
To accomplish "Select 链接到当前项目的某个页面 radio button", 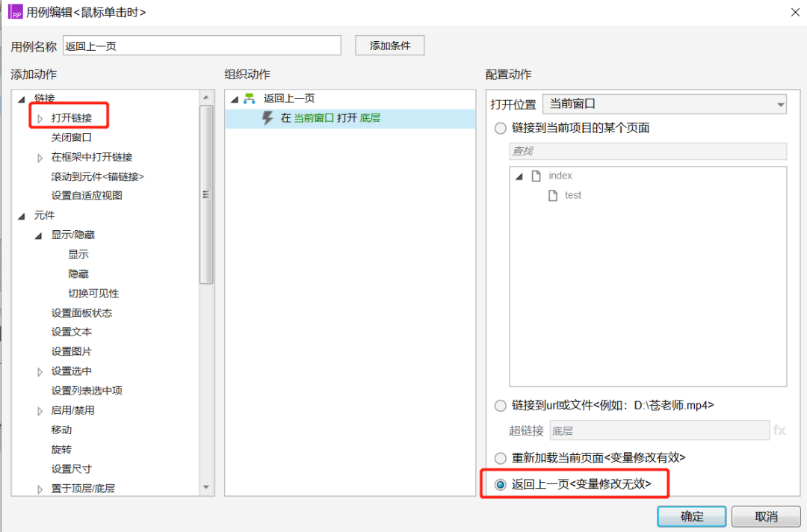I will [x=501, y=129].
